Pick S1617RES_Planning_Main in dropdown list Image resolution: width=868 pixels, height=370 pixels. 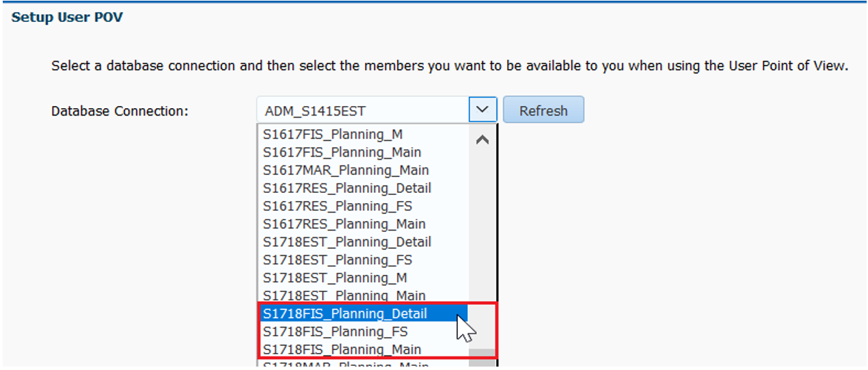click(x=344, y=224)
